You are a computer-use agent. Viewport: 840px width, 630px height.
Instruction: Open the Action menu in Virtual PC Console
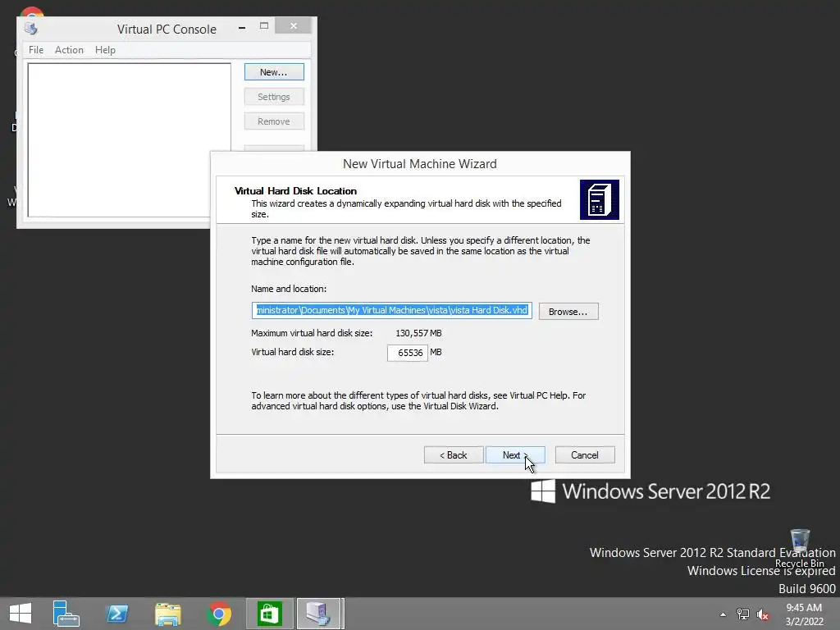[69, 50]
